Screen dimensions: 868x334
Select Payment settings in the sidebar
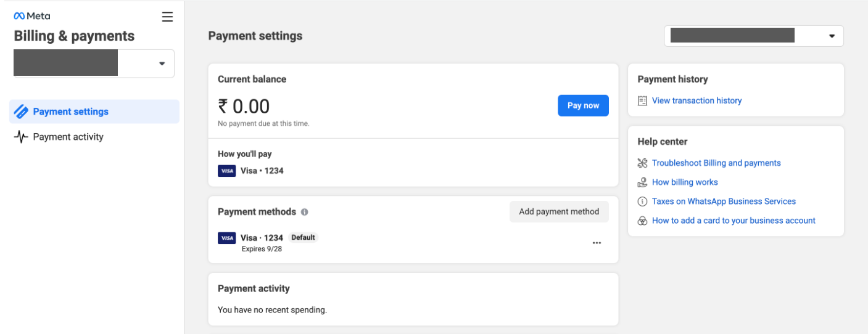tap(94, 112)
